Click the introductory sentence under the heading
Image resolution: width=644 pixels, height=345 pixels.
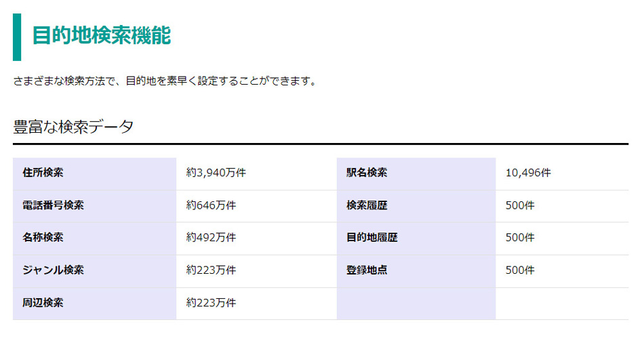tap(165, 81)
